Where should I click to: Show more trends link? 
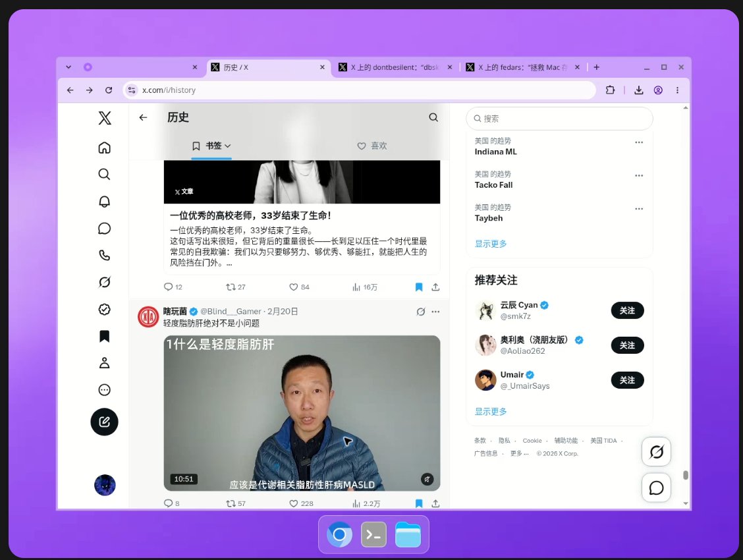491,244
